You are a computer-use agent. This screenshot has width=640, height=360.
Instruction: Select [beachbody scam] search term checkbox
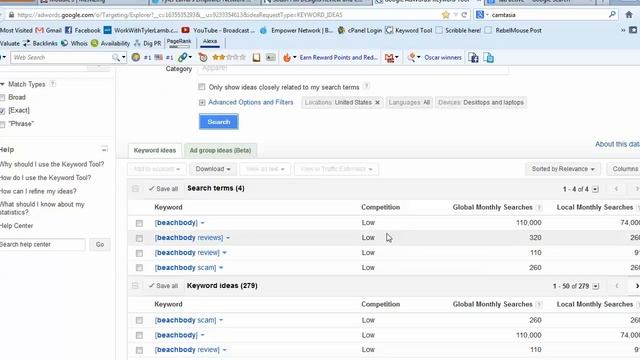[x=139, y=268]
